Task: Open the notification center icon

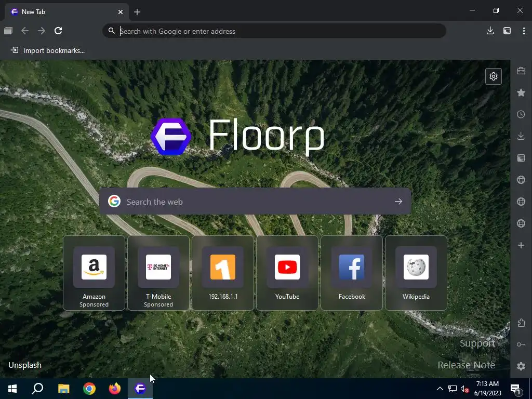Action: 515,389
